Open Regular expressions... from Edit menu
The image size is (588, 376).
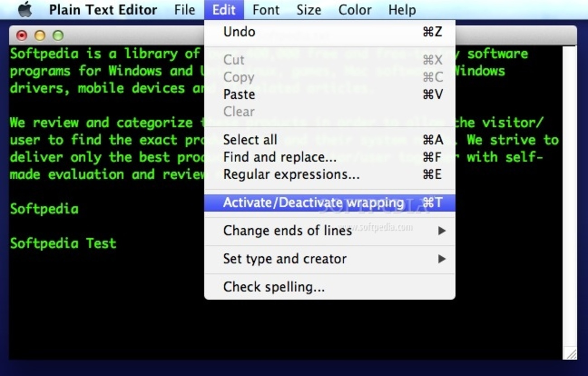click(330, 174)
